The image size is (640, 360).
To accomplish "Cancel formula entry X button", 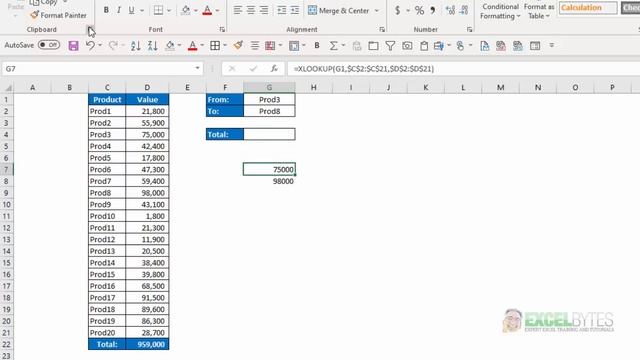I will tap(232, 69).
